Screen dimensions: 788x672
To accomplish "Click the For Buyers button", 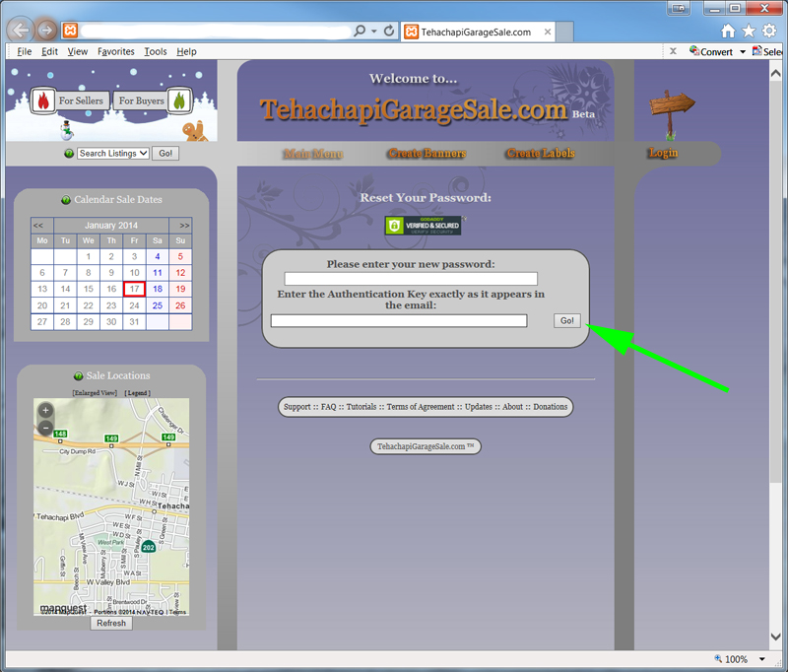I will click(141, 101).
